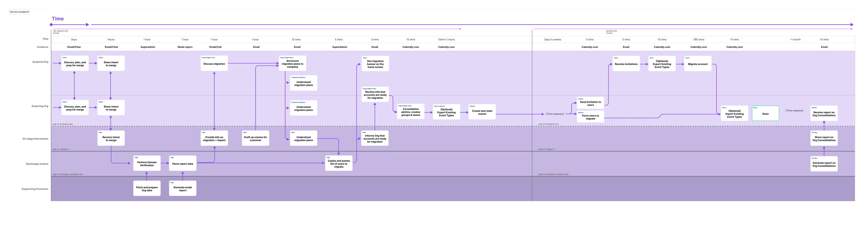This screenshot has height=230, width=868.
Task: Select Acquiring Org's Discuss, plan, and prep card
Action: point(75,108)
